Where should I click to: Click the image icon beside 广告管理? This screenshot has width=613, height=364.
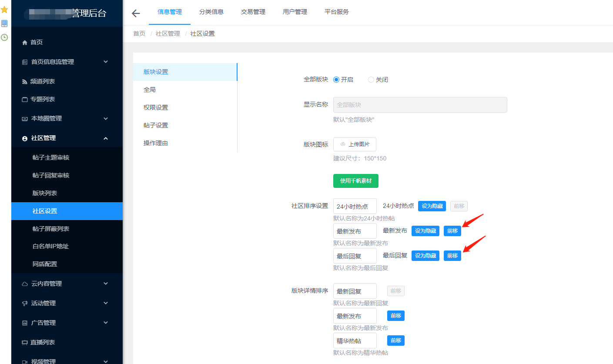click(x=25, y=323)
